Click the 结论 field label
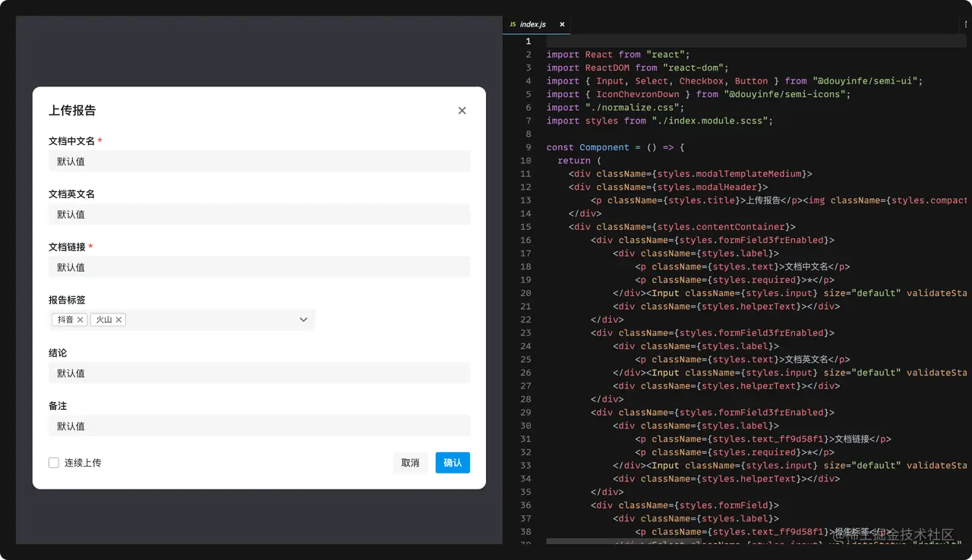Image resolution: width=972 pixels, height=560 pixels. point(58,354)
